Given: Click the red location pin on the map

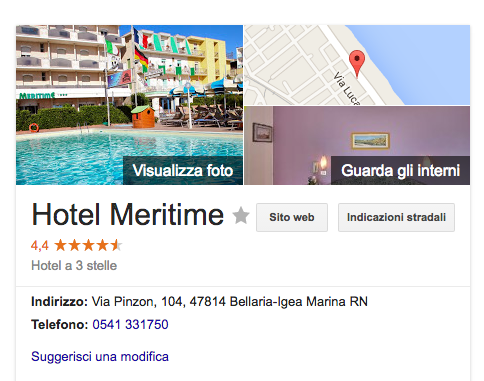Looking at the screenshot, I should pyautogui.click(x=357, y=64).
